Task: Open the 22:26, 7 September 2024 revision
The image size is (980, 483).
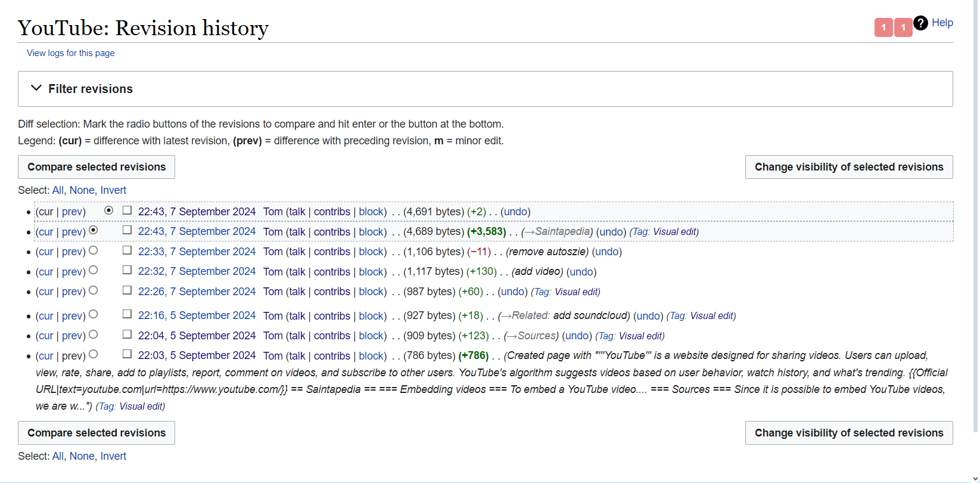Action: 197,292
